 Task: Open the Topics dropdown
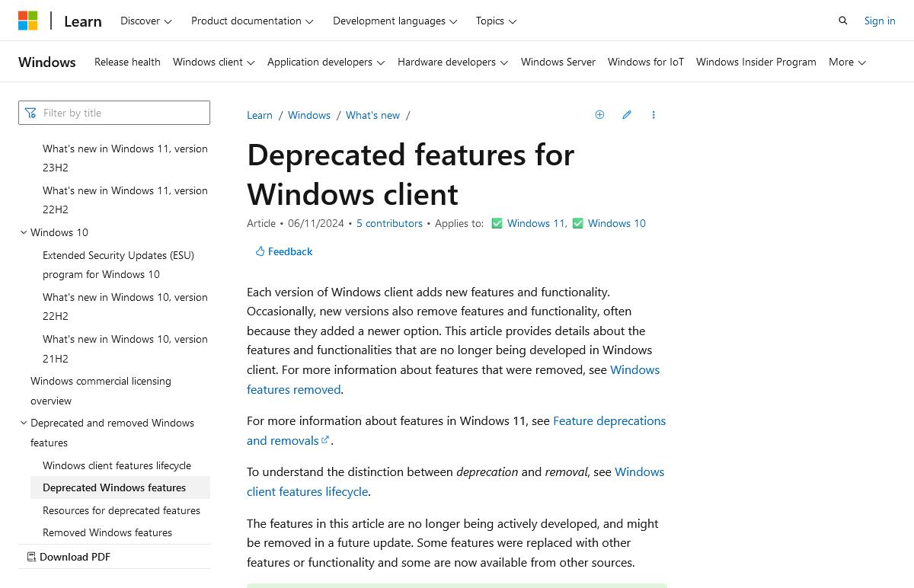click(497, 21)
